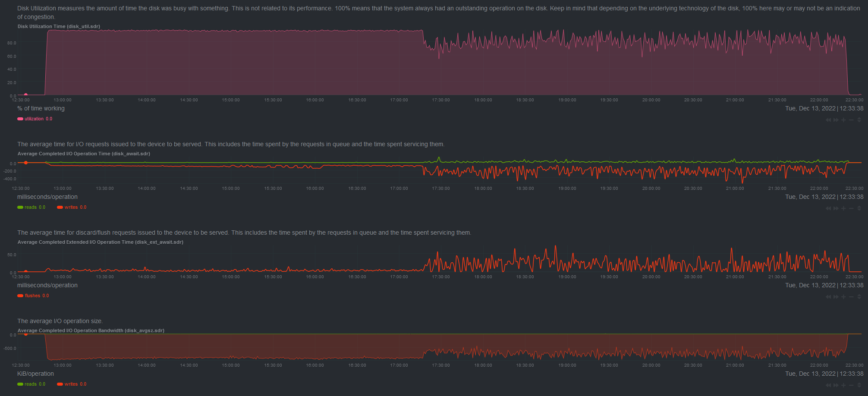Viewport: 868px width, 396px height.
Task: Click the 'The average I/O operation size.' description
Action: click(x=60, y=321)
